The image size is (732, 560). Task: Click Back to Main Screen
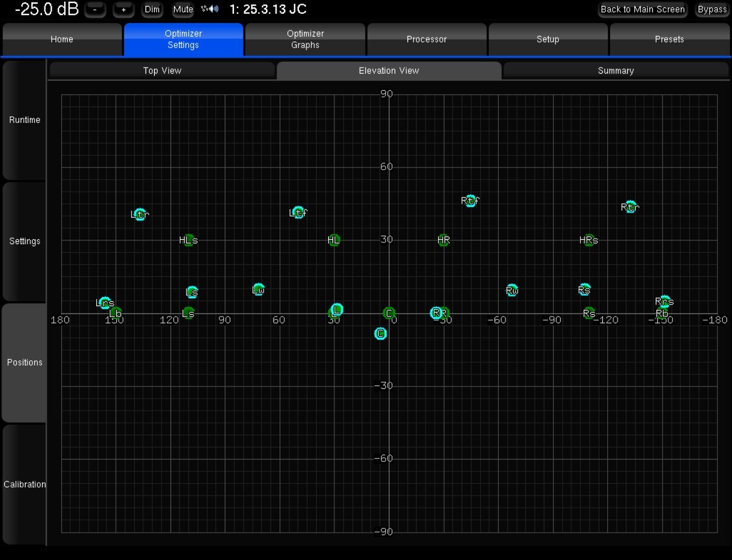click(642, 10)
